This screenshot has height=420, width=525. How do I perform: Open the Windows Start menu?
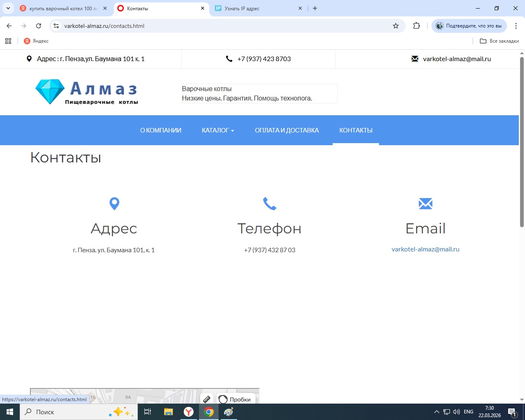[10, 412]
